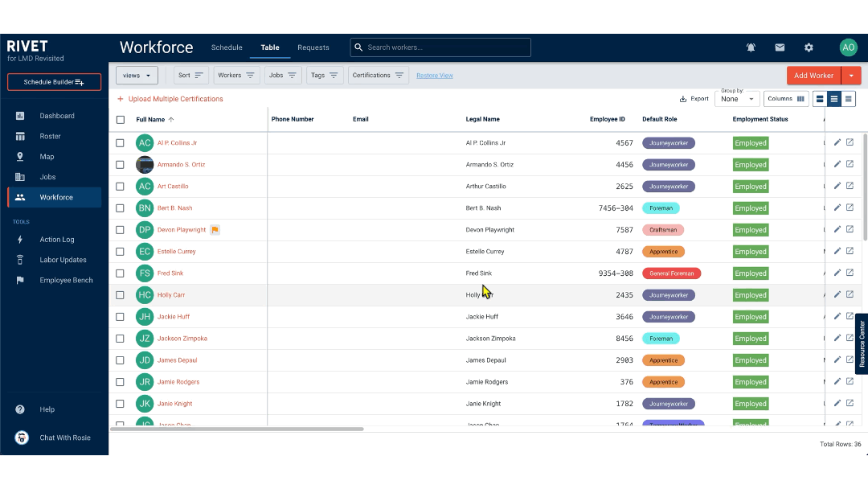Open the Schedule Builder tool
868x489 pixels.
pyautogui.click(x=53, y=81)
